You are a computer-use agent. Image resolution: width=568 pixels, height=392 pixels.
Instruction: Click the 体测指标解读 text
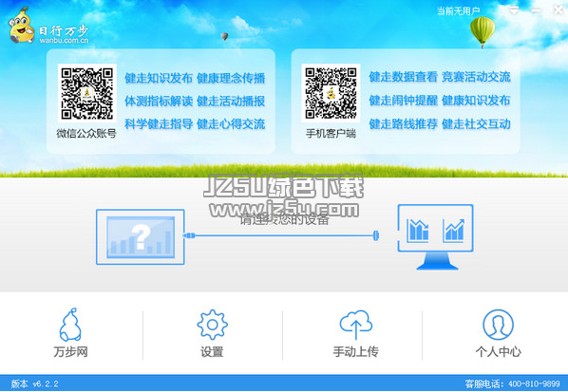click(x=159, y=101)
